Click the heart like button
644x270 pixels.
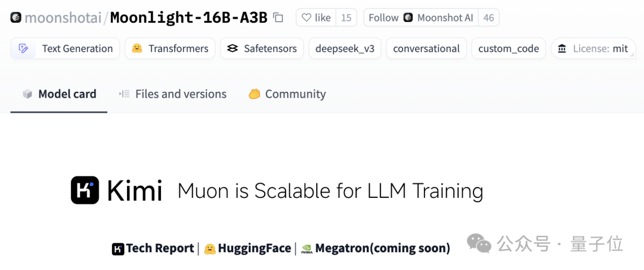(x=316, y=18)
